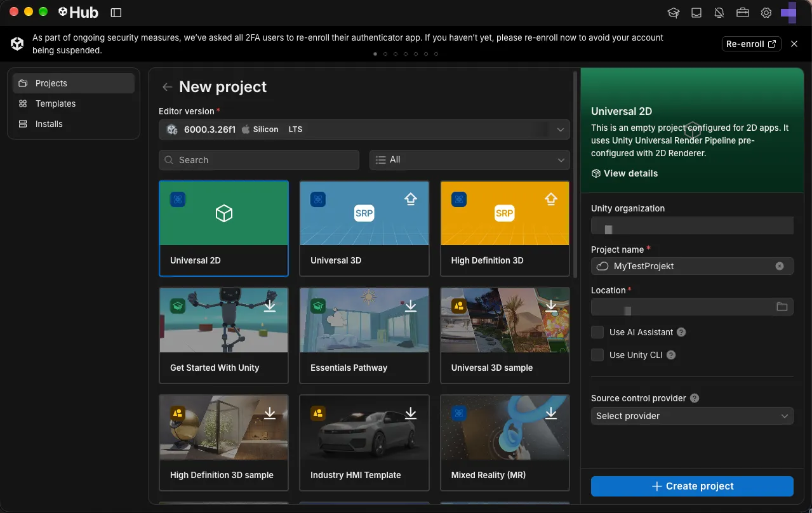Click the Hub logo in the title bar
Screen dimensions: 812x513
pyautogui.click(x=79, y=12)
